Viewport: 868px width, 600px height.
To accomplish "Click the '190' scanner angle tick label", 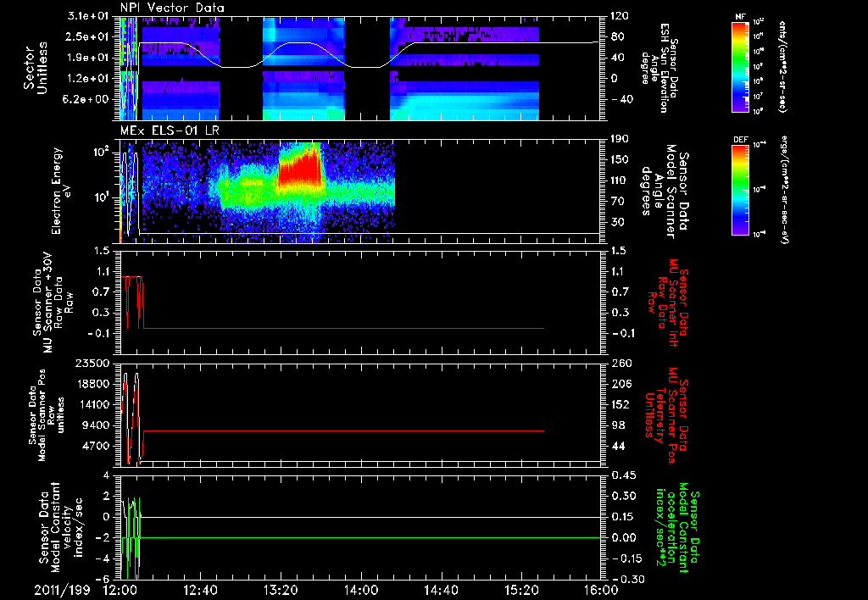I will click(620, 139).
